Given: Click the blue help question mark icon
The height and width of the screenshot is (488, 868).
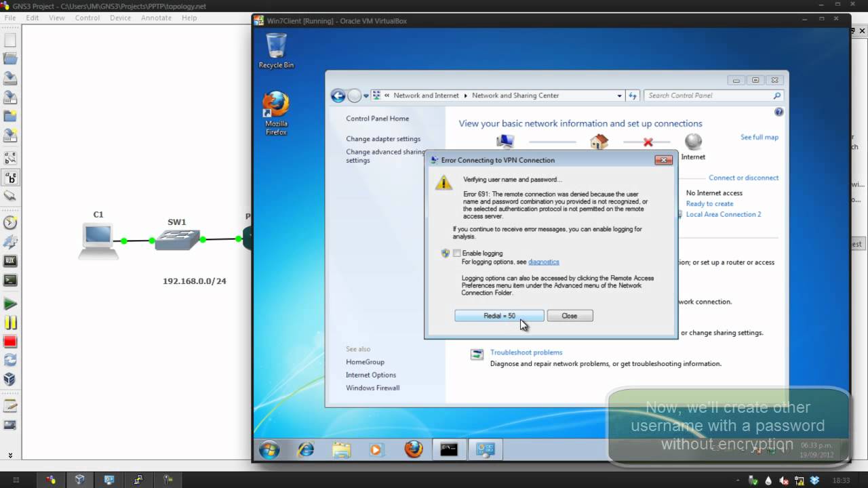Looking at the screenshot, I should pos(778,112).
